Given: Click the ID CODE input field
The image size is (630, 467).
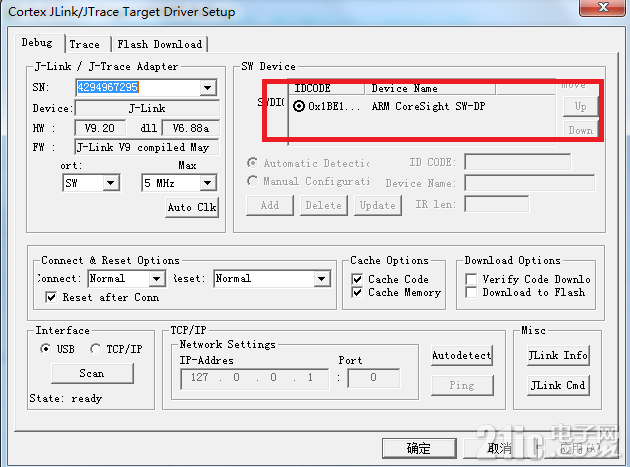Looking at the screenshot, I should point(518,162).
